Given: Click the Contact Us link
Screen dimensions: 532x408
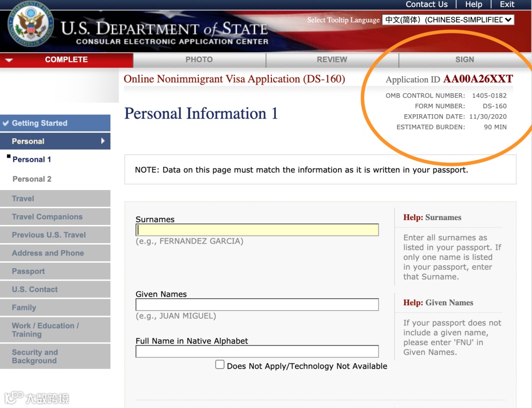Looking at the screenshot, I should [x=427, y=4].
